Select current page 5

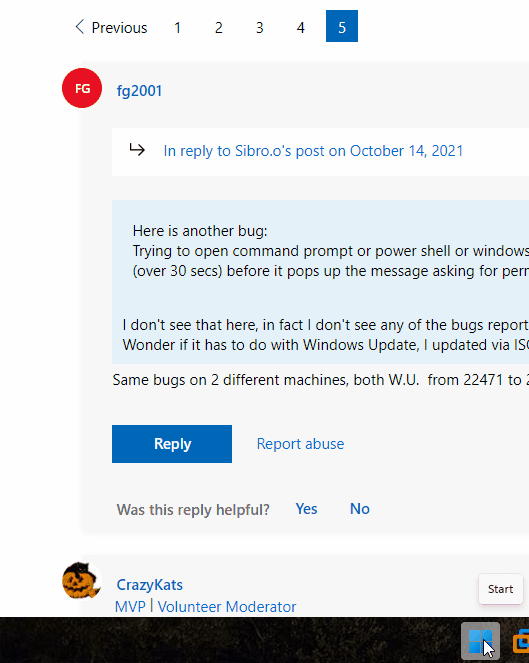342,26
